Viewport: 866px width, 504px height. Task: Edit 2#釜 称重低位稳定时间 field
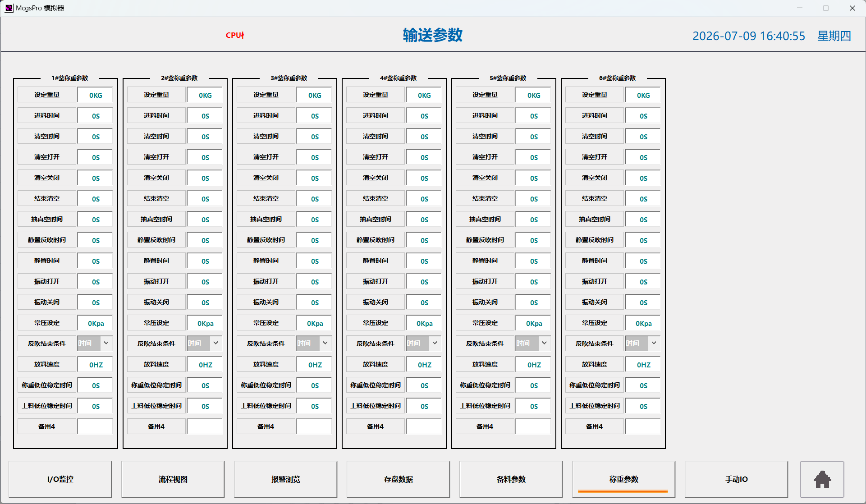tap(205, 385)
